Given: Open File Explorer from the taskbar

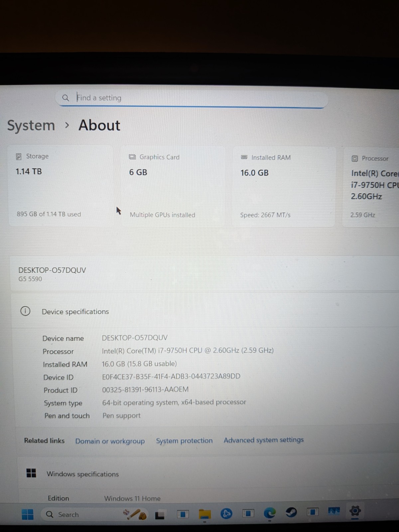Looking at the screenshot, I should pos(205,514).
